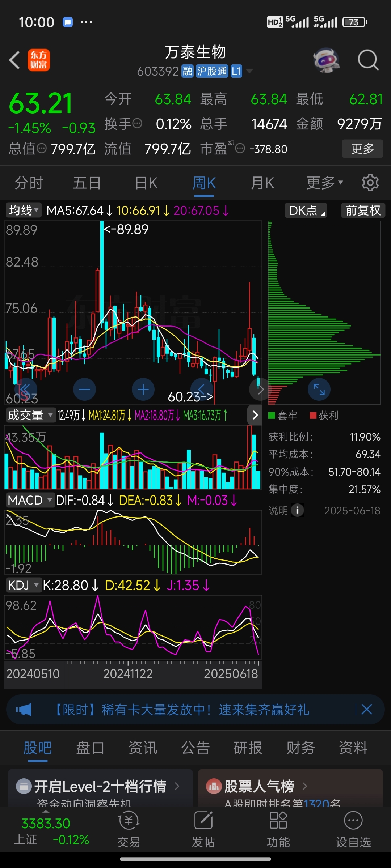Open the 公告 tab
Image resolution: width=391 pixels, height=868 pixels.
click(x=195, y=748)
